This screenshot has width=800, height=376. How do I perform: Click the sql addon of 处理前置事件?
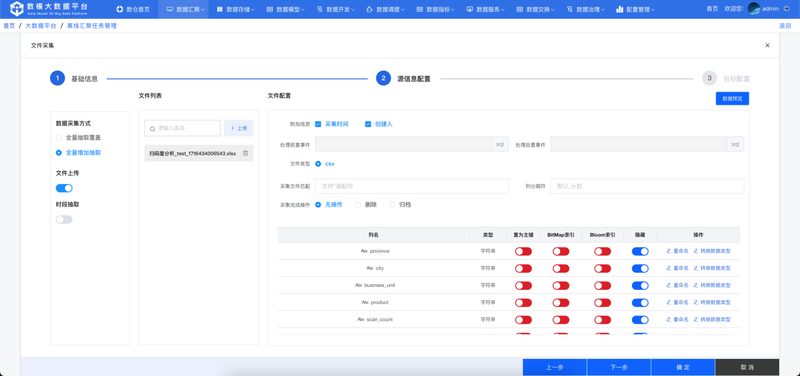[500, 144]
